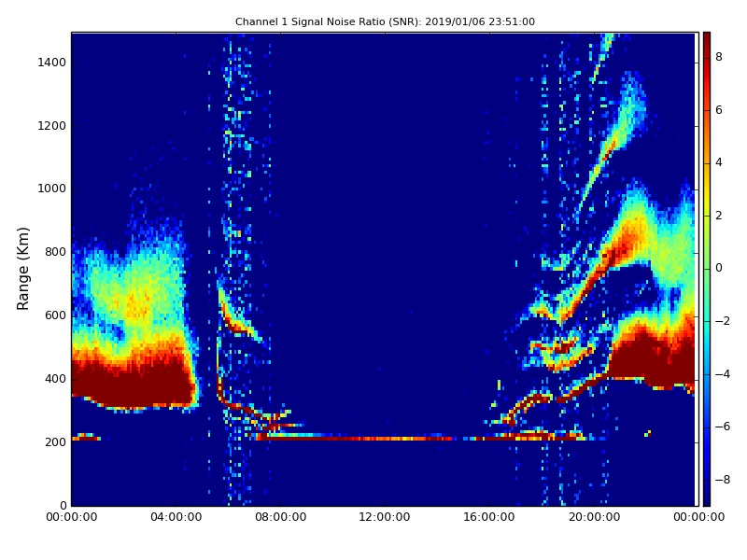The width and height of the screenshot is (747, 560).
Task: Click the 04:00:00 time axis label
Action: pos(176,517)
